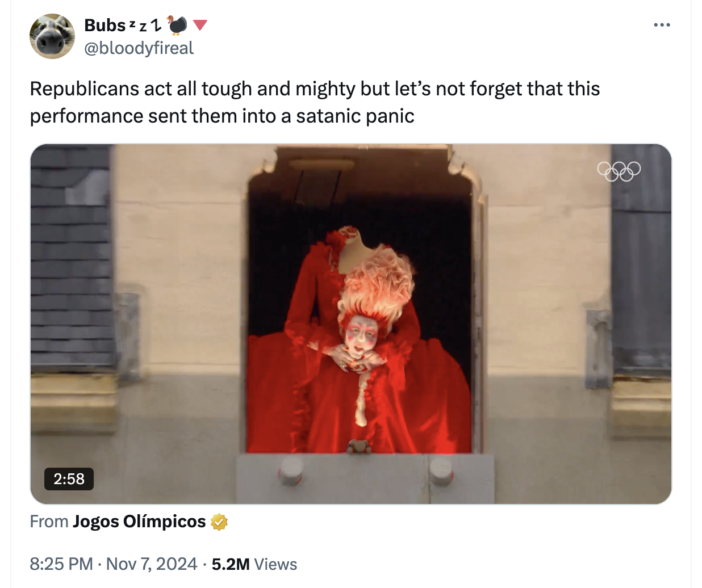Click the red-dressed figure in the video
Screen dimensions: 702x588
coord(359,341)
